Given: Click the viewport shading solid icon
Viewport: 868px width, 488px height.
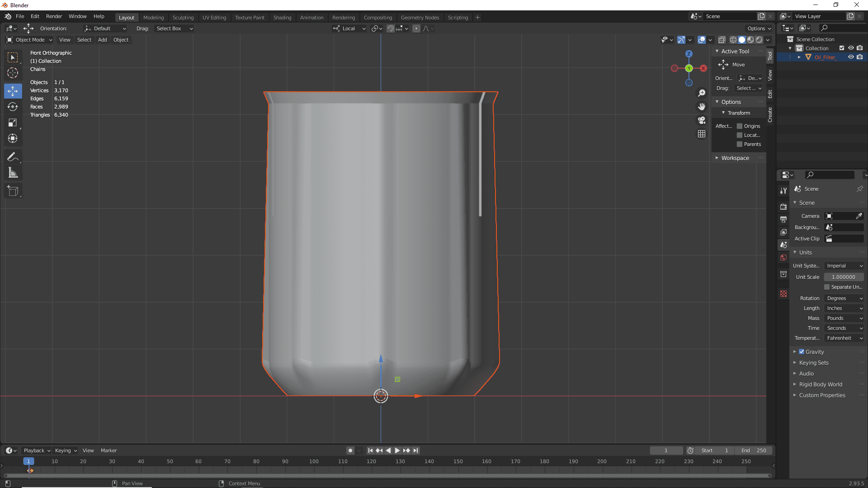Looking at the screenshot, I should coord(741,39).
